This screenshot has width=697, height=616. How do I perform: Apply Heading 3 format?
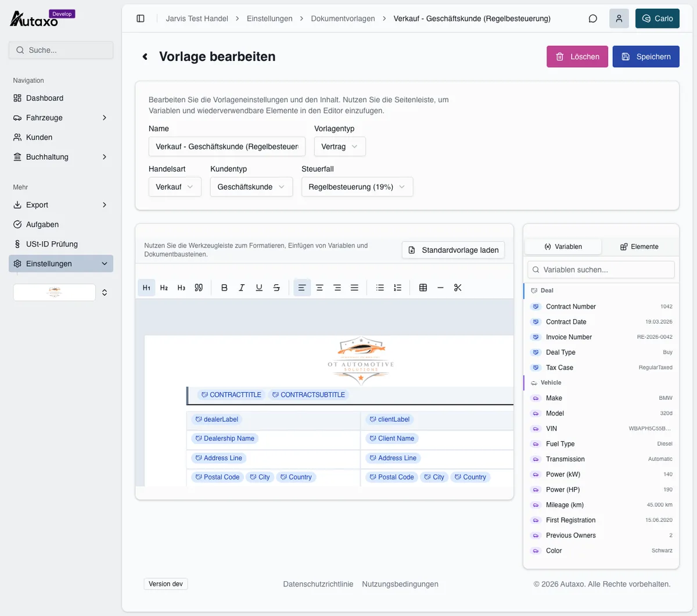181,288
